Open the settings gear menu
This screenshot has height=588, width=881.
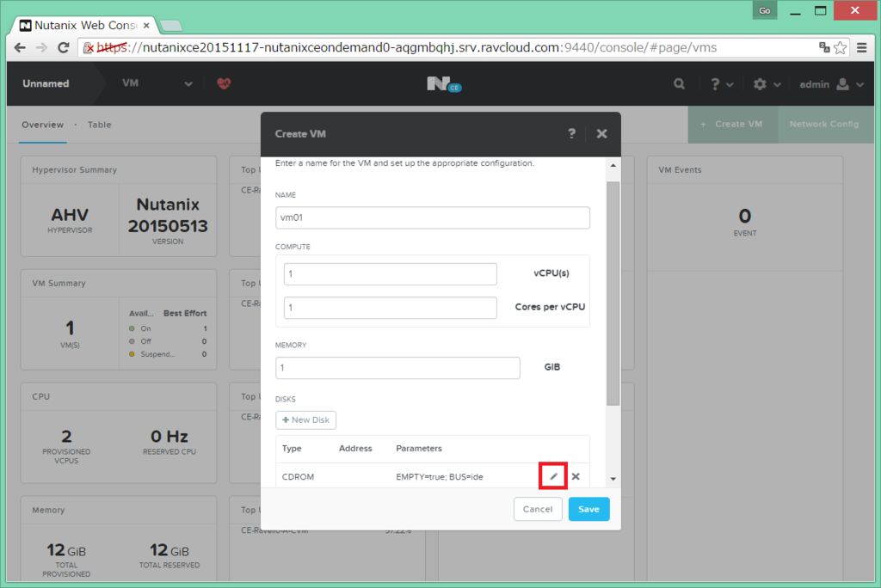(767, 84)
